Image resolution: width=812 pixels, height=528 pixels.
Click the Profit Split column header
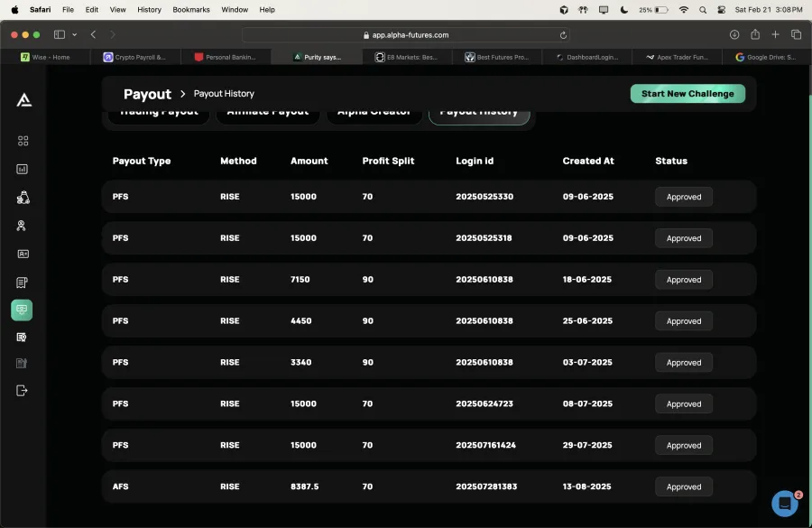388,162
